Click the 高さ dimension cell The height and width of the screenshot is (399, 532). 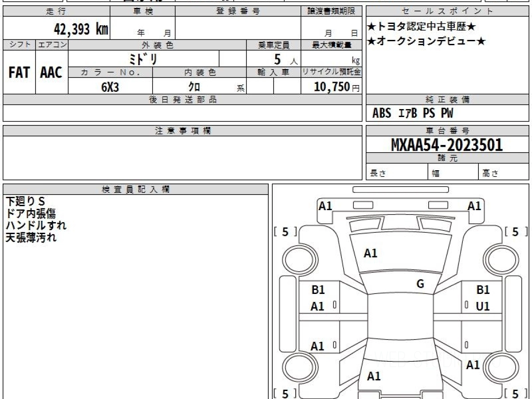tap(504, 172)
